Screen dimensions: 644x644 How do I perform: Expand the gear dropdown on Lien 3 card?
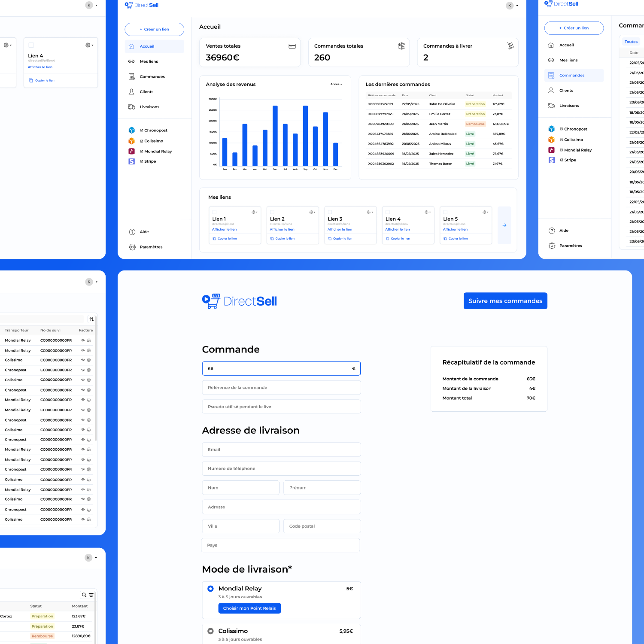[x=370, y=212]
